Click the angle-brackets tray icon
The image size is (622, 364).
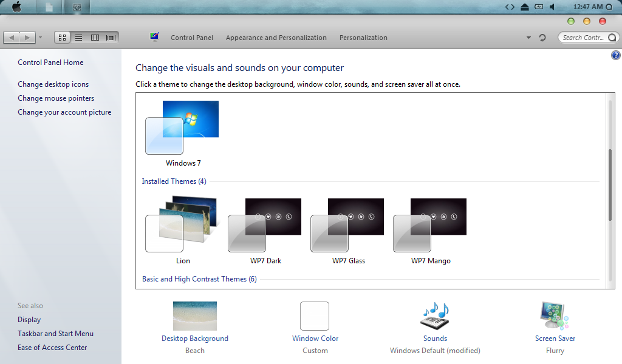pos(510,7)
